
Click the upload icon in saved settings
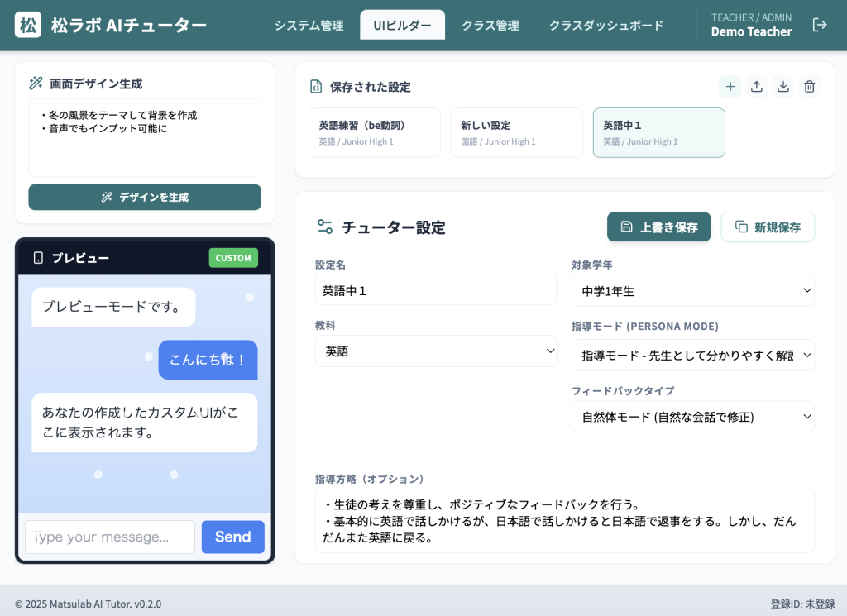coord(756,87)
